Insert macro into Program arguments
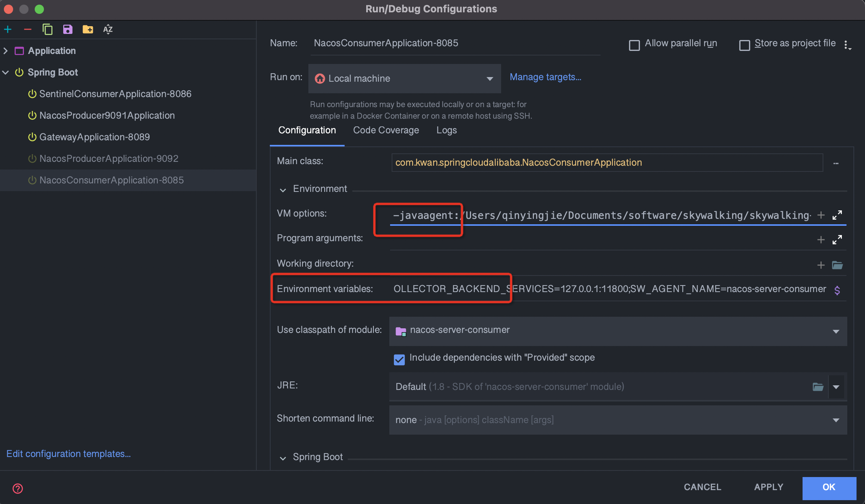 click(x=821, y=240)
